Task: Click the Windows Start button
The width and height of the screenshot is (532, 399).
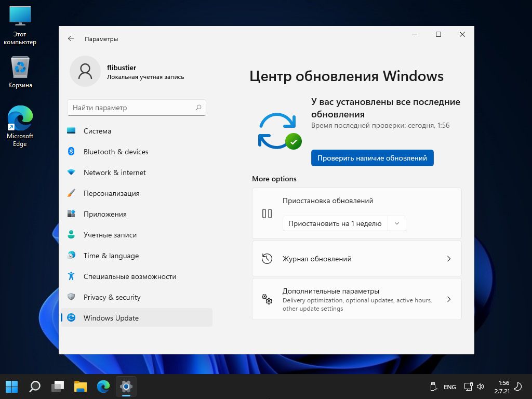Action: (x=11, y=387)
